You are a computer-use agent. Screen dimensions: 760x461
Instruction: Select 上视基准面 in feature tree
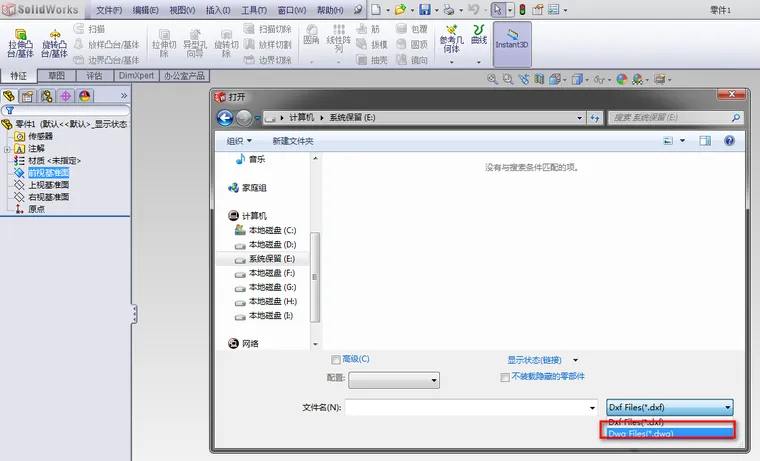[48, 185]
